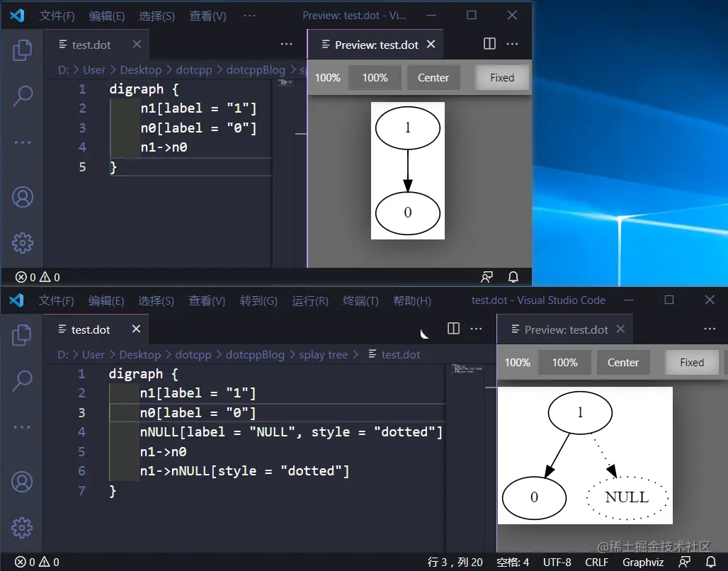Open more actions for preview group in top window
Image resolution: width=728 pixels, height=571 pixels.
(512, 44)
